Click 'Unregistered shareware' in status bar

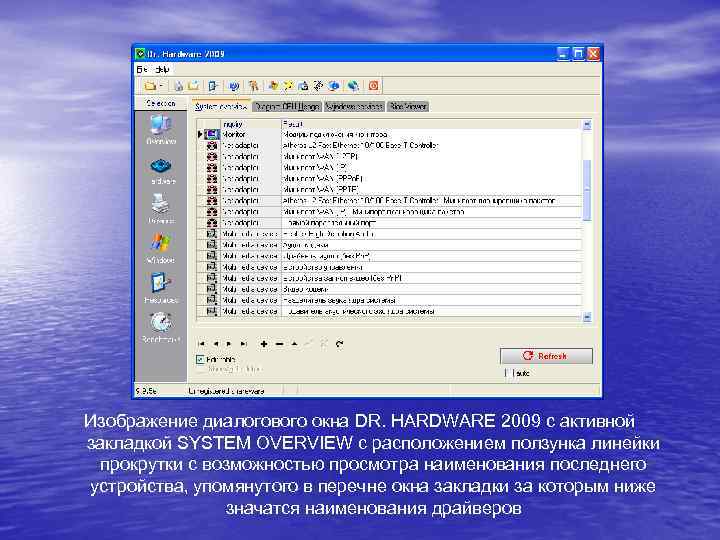coord(226,391)
